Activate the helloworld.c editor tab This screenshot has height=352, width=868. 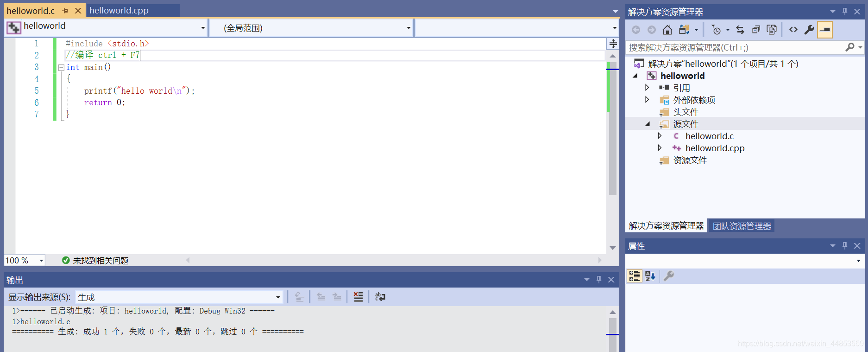(31, 11)
